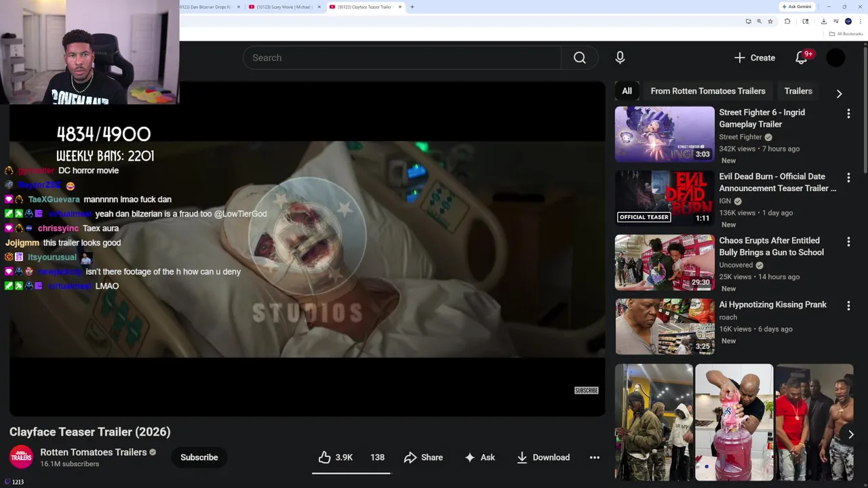The height and width of the screenshot is (488, 868).
Task: Select the Clayface Teaser Trailer tab
Action: (x=365, y=7)
